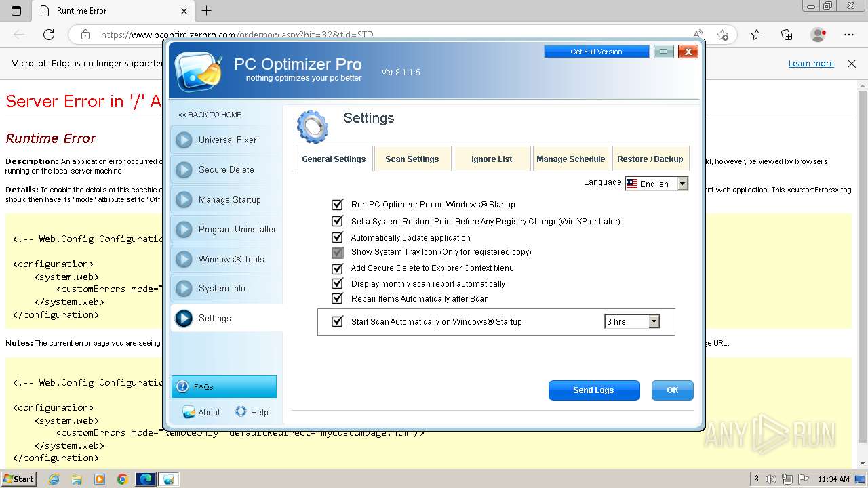Screen dimensions: 868x488
Task: Dismiss Edge unsupported notification bar
Action: click(852, 64)
